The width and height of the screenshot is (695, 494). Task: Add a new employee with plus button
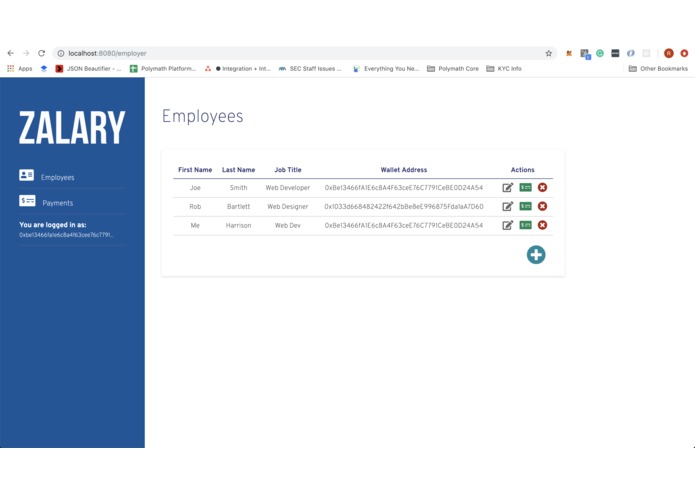(x=536, y=255)
